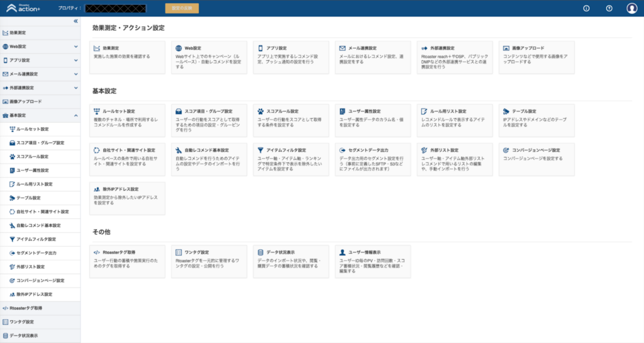The width and height of the screenshot is (644, 343).
Task: Click the info icon in top bar
Action: click(x=586, y=9)
